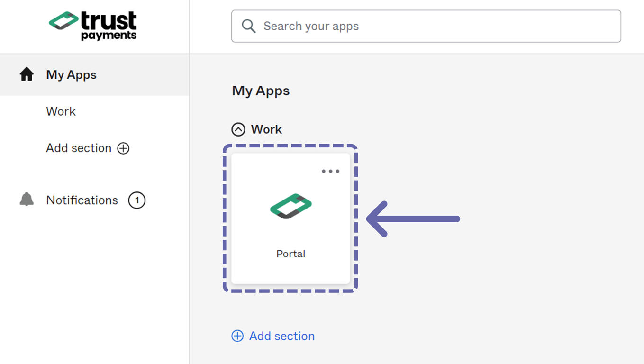Image resolution: width=644 pixels, height=364 pixels.
Task: Click the Notifications bell icon
Action: click(x=27, y=200)
